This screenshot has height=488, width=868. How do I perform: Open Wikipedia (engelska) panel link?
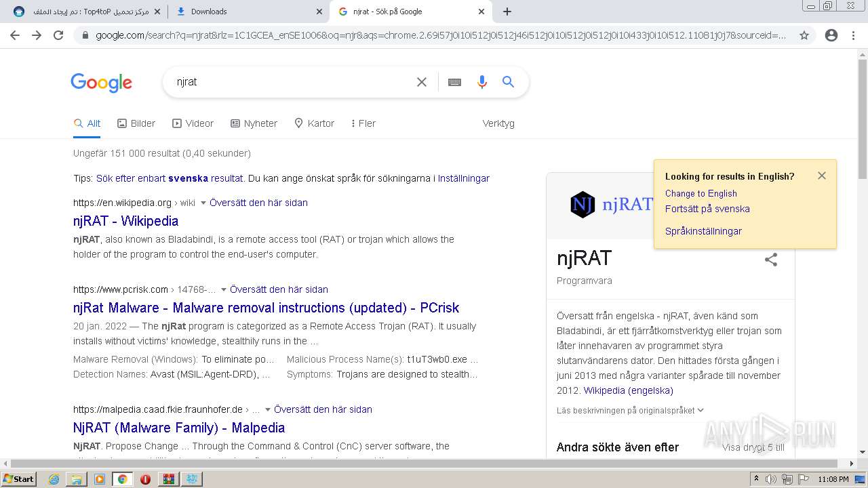(x=628, y=390)
